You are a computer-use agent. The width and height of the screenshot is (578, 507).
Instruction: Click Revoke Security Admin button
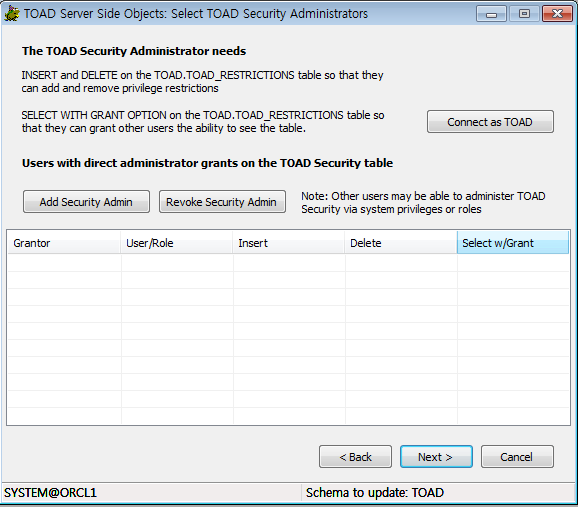pyautogui.click(x=222, y=202)
